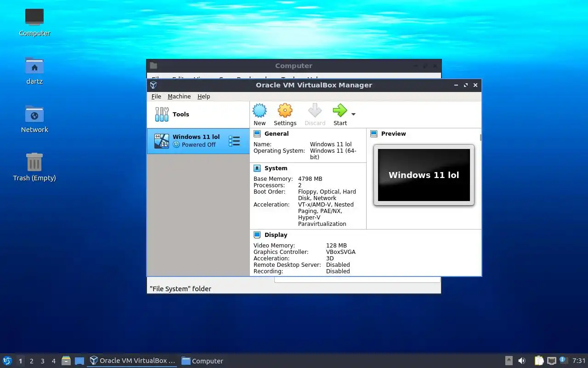The width and height of the screenshot is (588, 368).
Task: Switch to workspace 2 in pager
Action: (x=31, y=361)
